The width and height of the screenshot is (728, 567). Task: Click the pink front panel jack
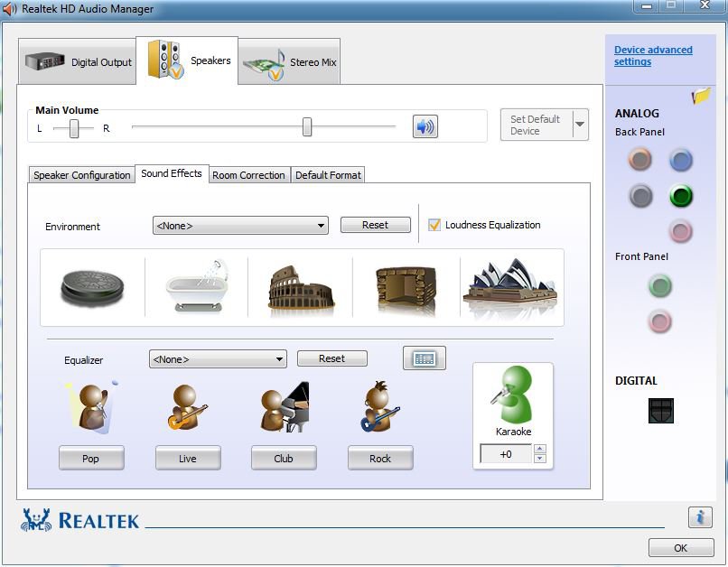(659, 321)
